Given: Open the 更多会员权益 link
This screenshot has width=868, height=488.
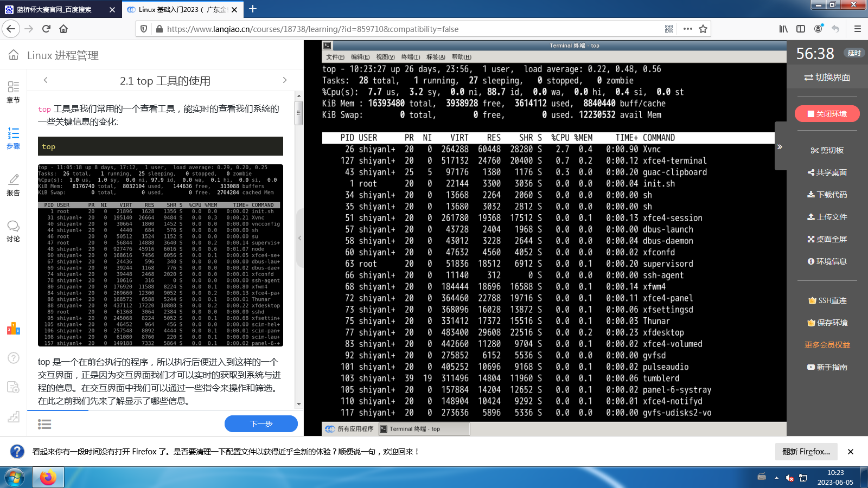Looking at the screenshot, I should tap(827, 345).
